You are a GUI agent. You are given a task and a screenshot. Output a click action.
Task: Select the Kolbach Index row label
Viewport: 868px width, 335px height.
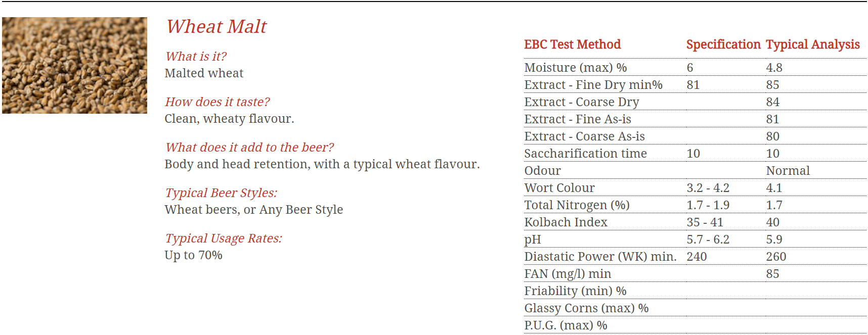click(x=566, y=222)
